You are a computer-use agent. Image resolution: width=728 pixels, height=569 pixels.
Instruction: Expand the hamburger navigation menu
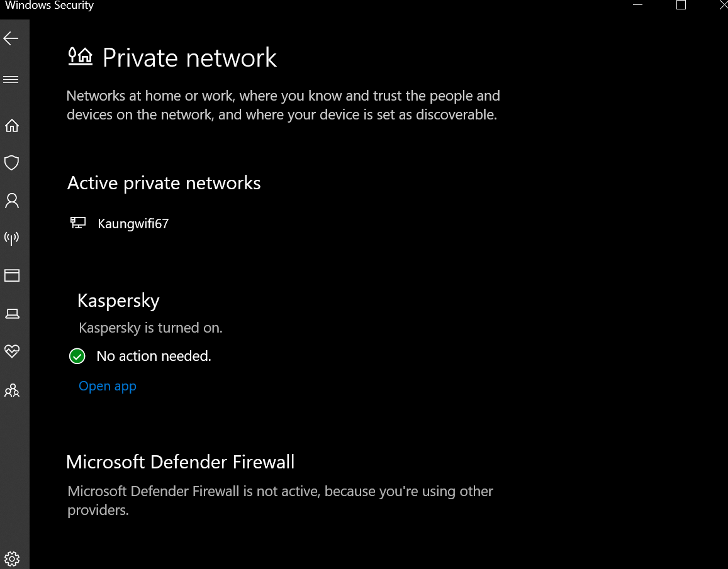11,80
